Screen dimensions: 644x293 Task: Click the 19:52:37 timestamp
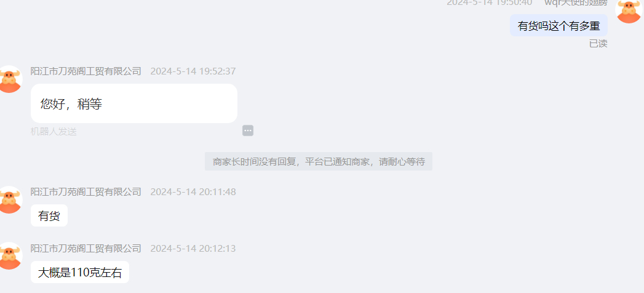point(193,71)
